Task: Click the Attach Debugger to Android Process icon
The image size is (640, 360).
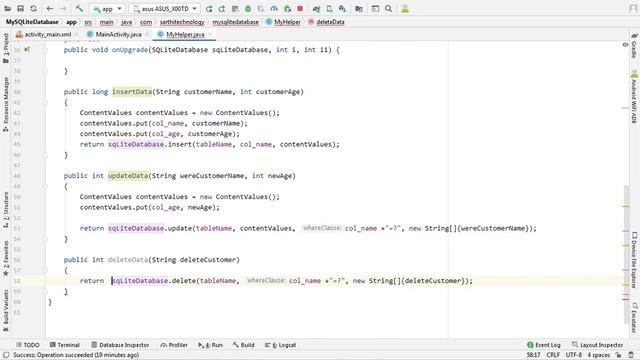Action: (287, 9)
